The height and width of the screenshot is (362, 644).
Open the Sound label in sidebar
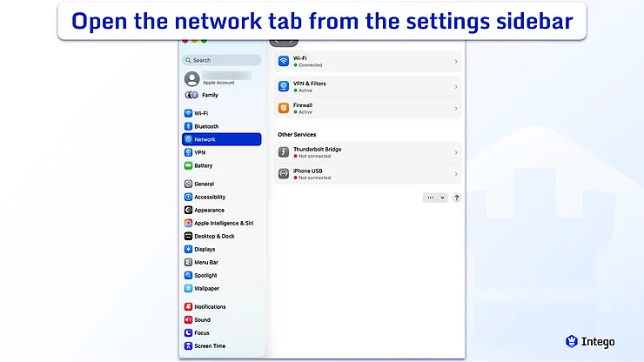pos(202,319)
